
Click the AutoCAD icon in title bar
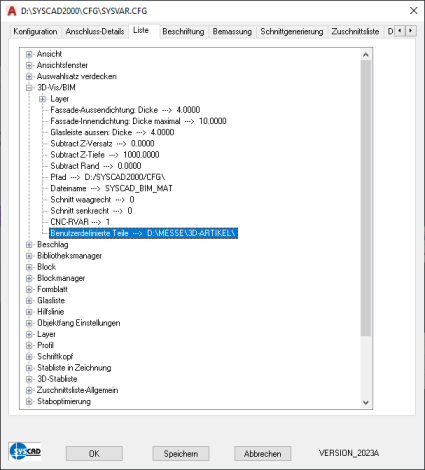point(11,11)
